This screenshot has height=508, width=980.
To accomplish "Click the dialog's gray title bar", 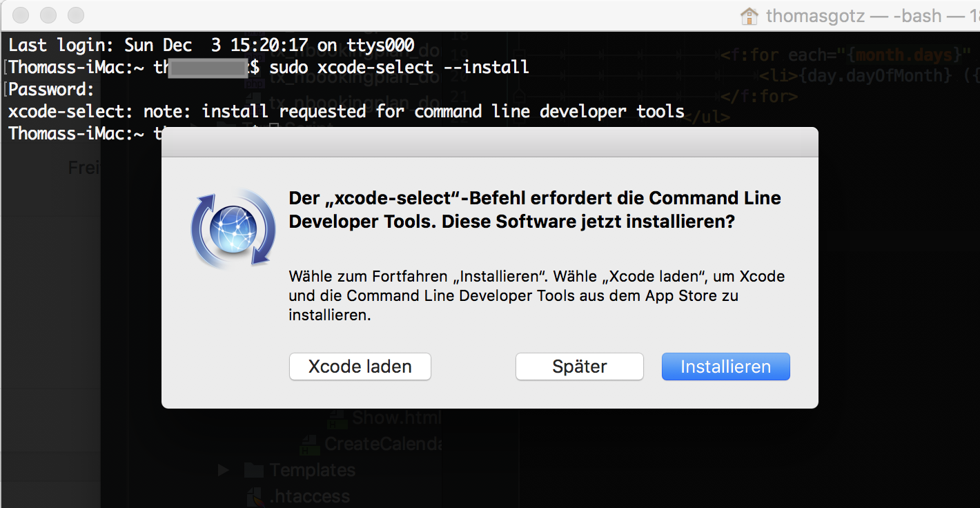I will coord(490,142).
